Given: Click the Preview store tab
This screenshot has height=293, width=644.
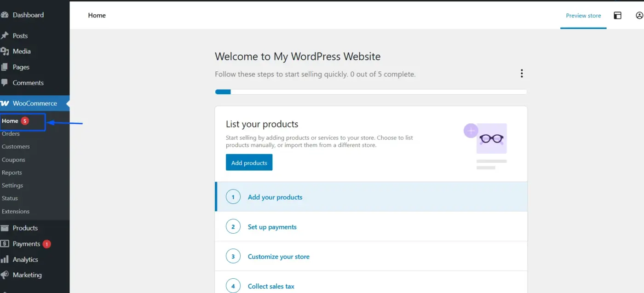Looking at the screenshot, I should [x=583, y=16].
